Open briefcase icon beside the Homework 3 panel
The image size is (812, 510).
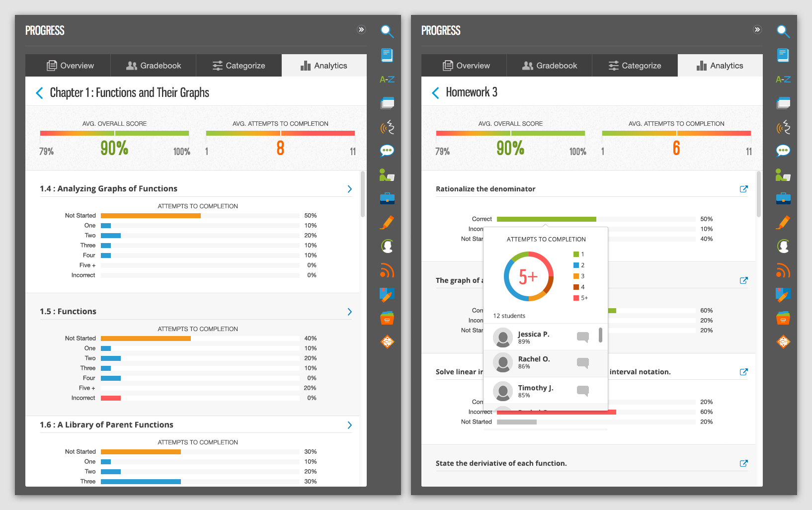tap(783, 198)
